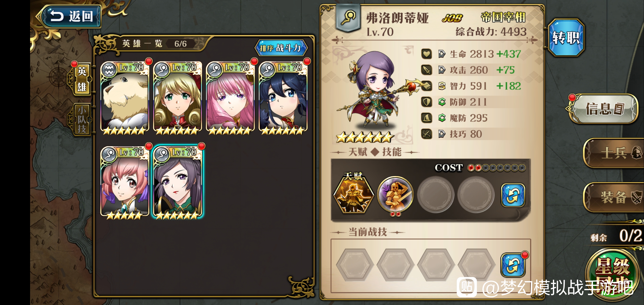Select the lion beast hero card
This screenshot has height=305, width=644.
pos(125,97)
